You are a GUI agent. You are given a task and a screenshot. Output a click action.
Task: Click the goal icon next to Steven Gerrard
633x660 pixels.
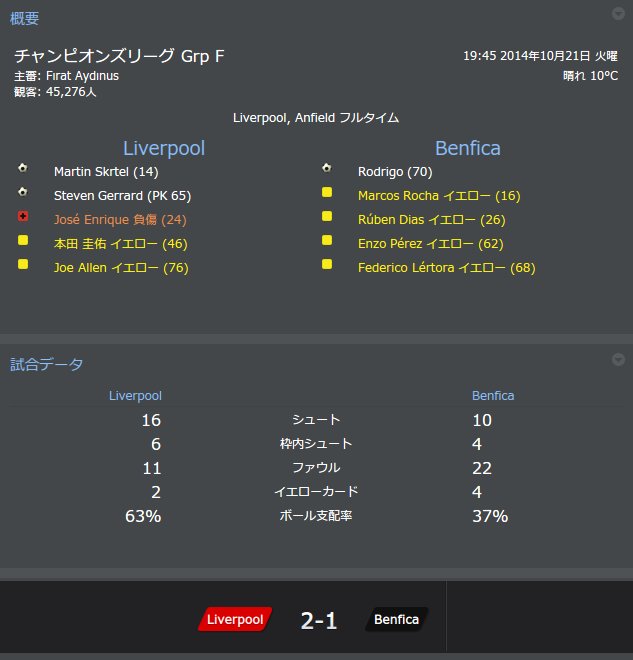click(x=23, y=192)
